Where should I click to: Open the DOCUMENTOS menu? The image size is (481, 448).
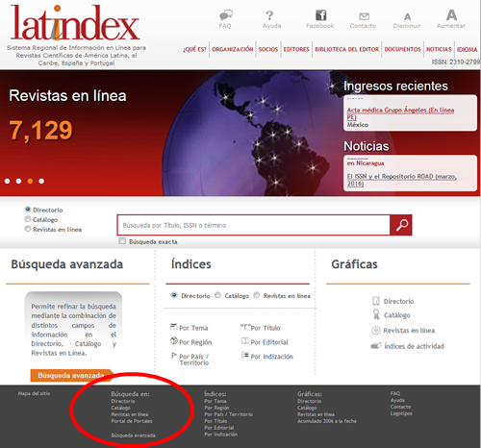click(x=402, y=49)
